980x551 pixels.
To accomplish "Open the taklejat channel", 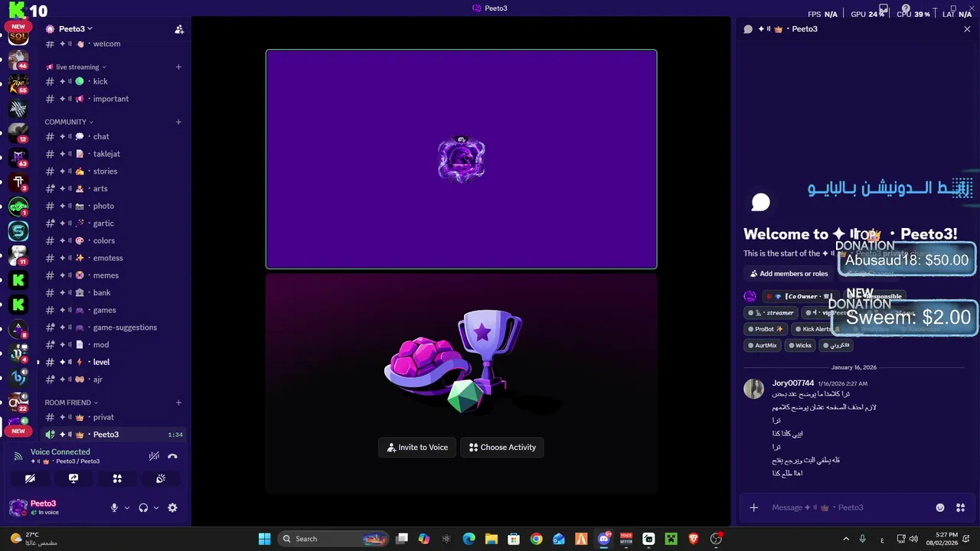I will (x=113, y=154).
